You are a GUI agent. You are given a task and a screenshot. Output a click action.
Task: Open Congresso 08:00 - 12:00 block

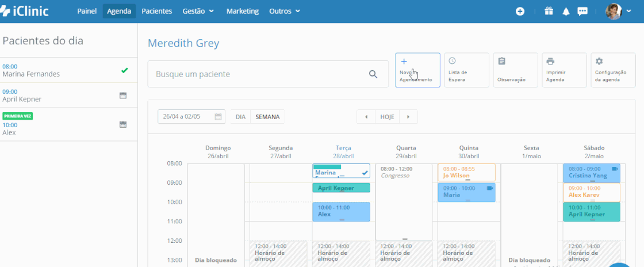(x=404, y=202)
